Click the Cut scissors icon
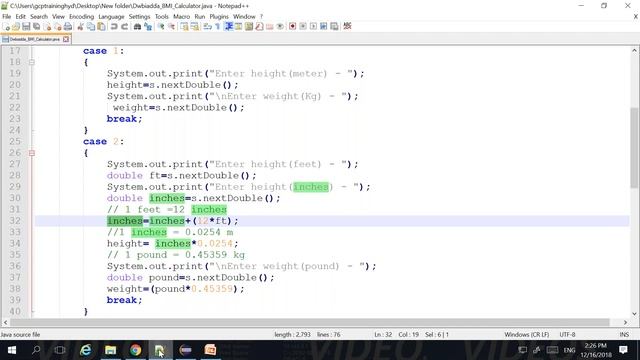 click(x=80, y=27)
